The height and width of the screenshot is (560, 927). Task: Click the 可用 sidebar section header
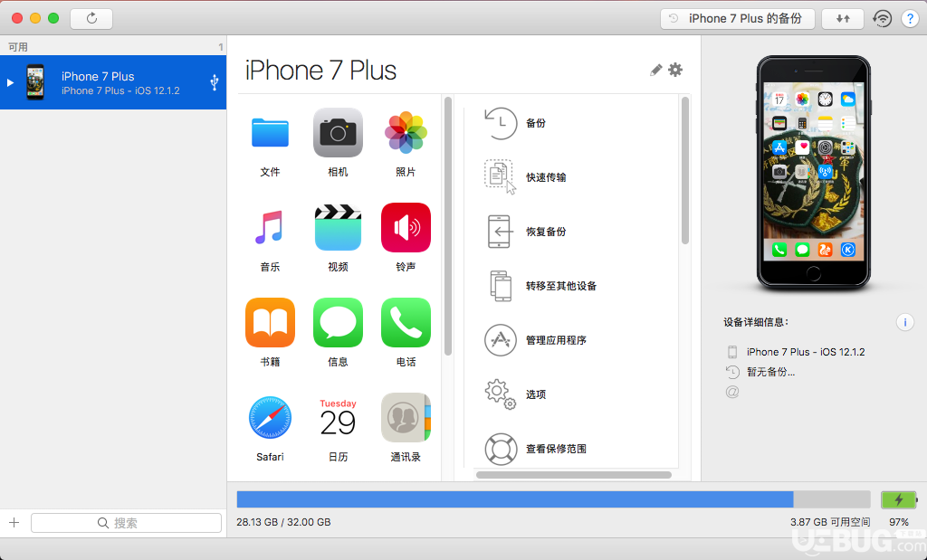point(18,47)
